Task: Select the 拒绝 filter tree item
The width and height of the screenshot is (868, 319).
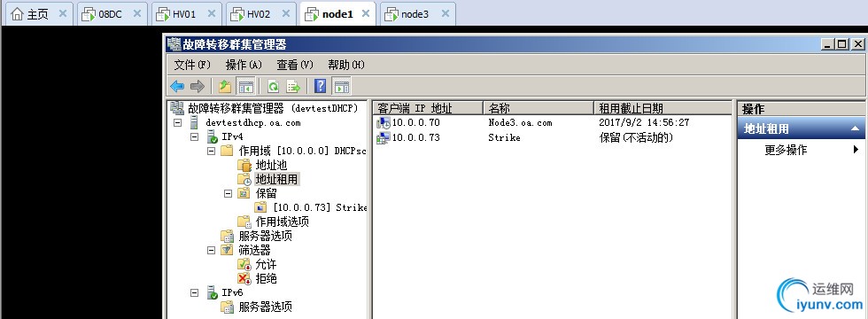Action: pyautogui.click(x=266, y=278)
